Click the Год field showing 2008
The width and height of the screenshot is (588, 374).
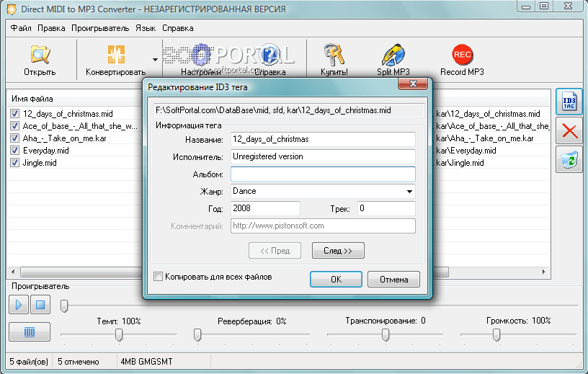[265, 208]
